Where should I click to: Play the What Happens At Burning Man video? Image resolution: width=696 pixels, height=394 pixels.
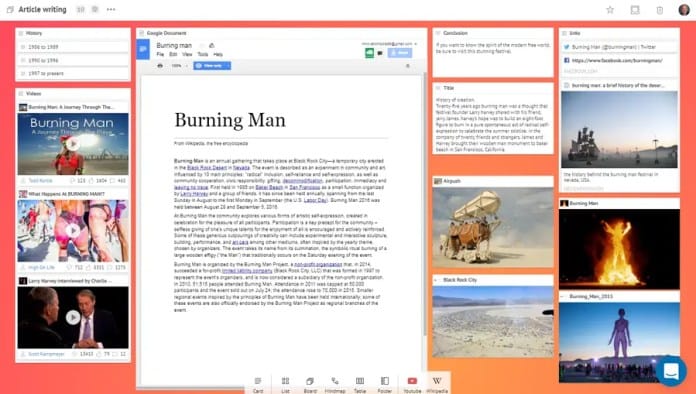73,230
